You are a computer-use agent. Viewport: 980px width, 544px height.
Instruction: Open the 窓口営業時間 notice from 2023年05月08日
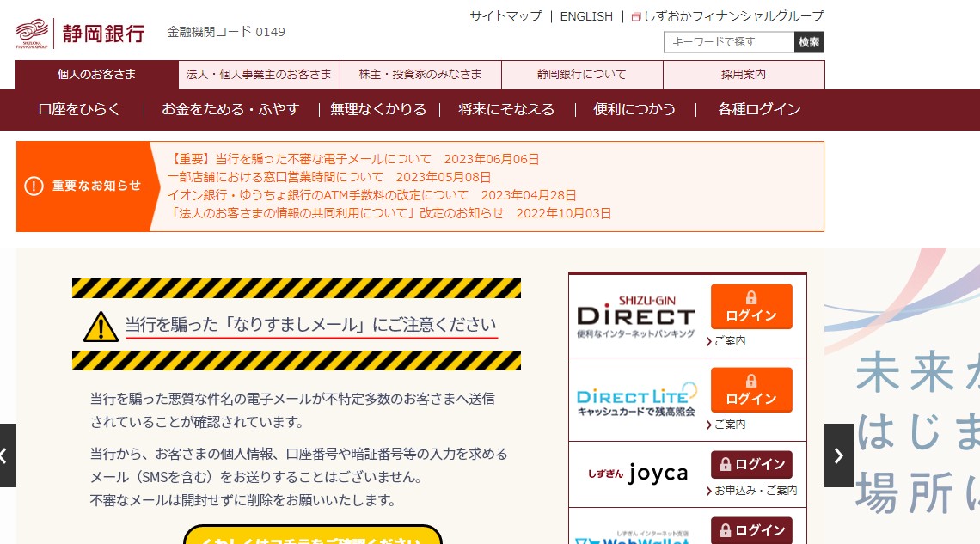tap(328, 177)
